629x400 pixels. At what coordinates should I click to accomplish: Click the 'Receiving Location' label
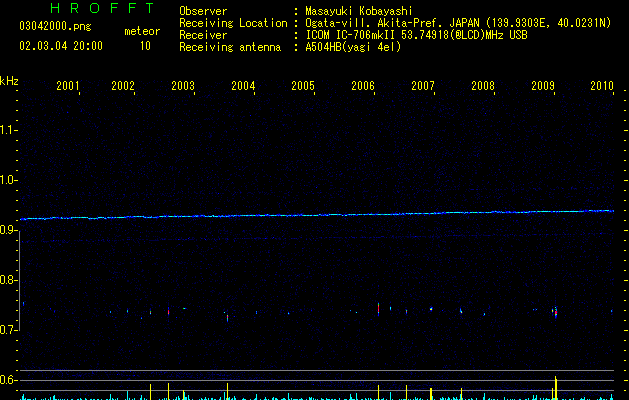point(233,23)
